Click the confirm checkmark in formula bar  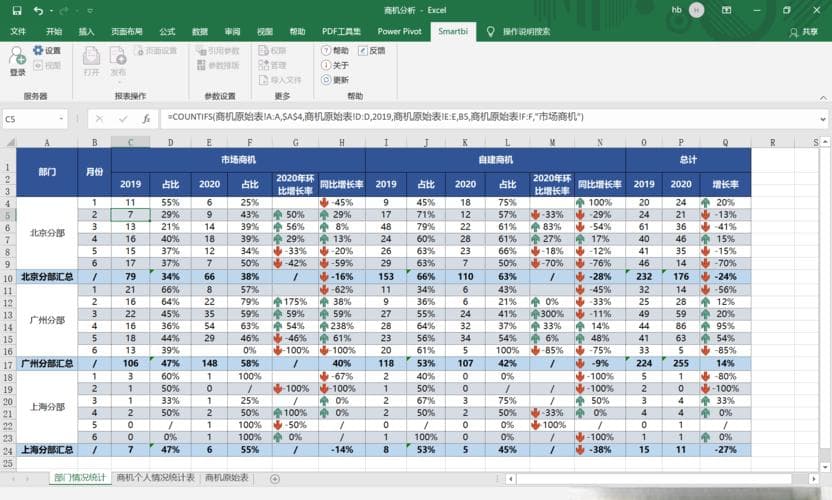tap(123, 119)
